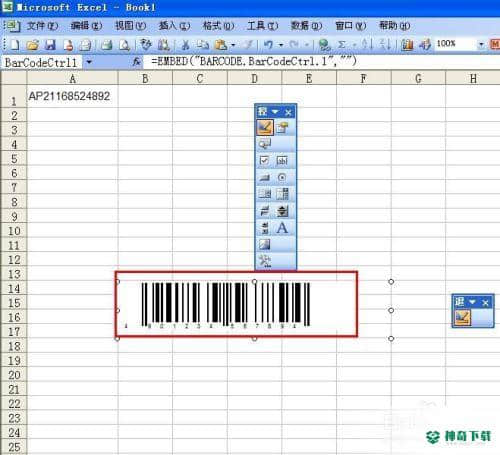Click the Print icon on the toolbar
Image resolution: width=500 pixels, height=455 pixels.
point(106,44)
